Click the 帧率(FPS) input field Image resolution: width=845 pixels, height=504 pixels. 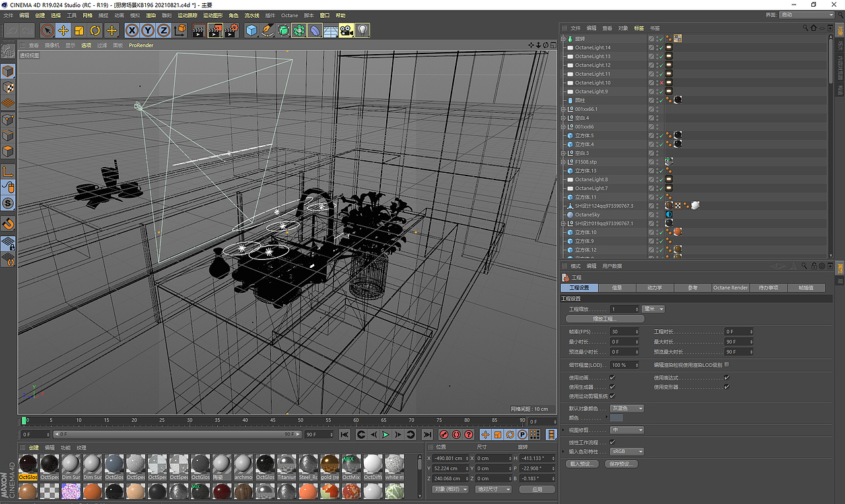click(x=624, y=332)
